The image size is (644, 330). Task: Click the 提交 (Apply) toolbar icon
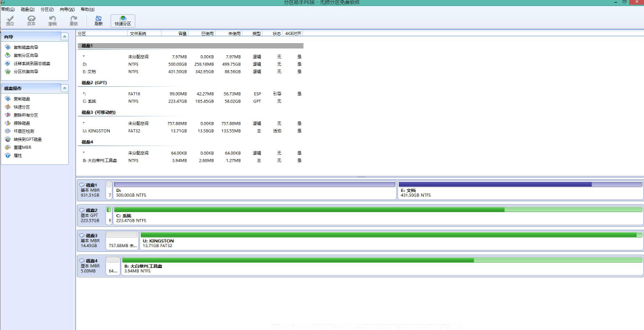pos(10,20)
